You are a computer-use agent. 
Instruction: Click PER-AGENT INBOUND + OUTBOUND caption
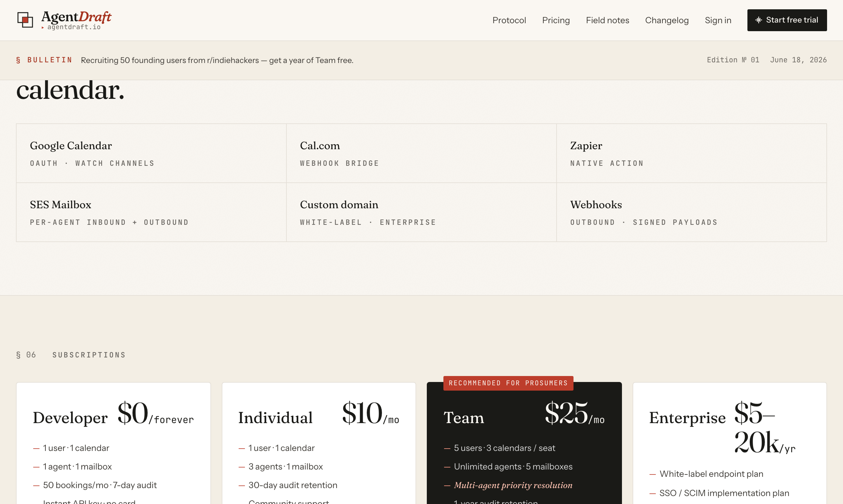point(109,222)
